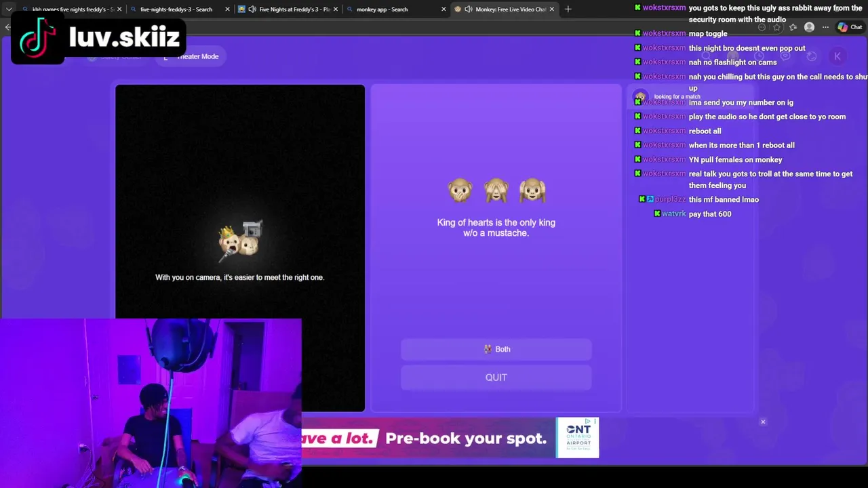This screenshot has width=868, height=488.
Task: Switch to the 'monkey app - Search' tab
Action: [397, 9]
